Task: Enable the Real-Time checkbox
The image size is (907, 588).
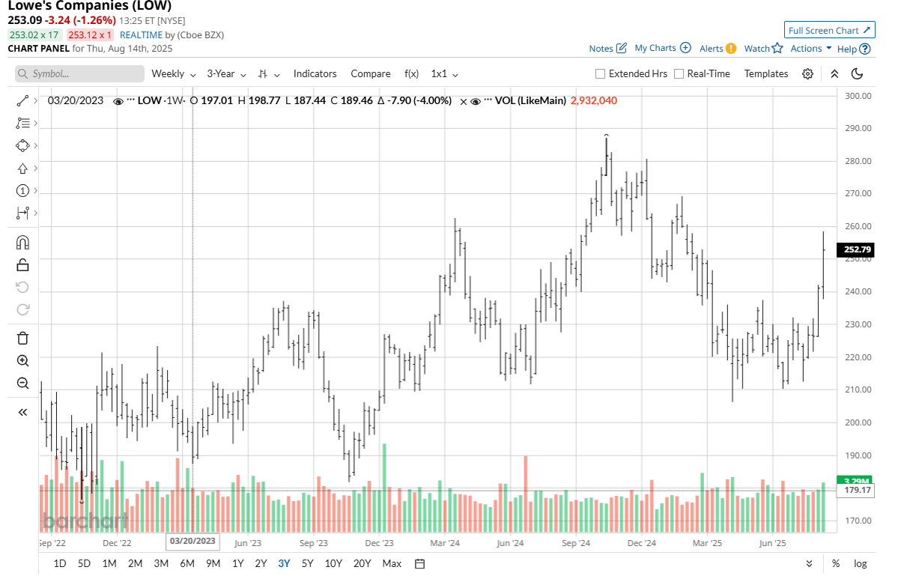Action: point(679,73)
